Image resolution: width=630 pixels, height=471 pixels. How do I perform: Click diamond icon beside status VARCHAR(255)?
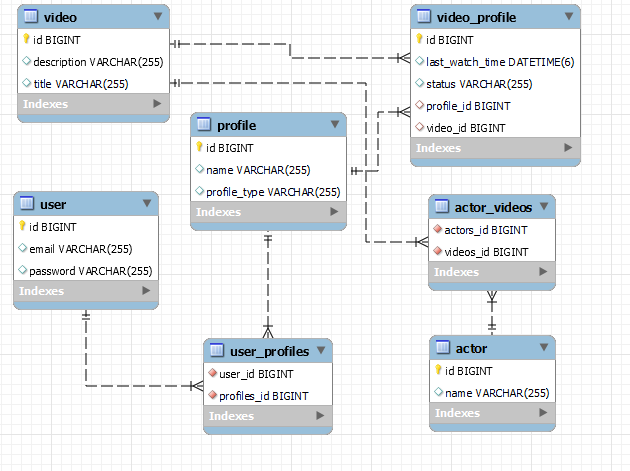419,83
